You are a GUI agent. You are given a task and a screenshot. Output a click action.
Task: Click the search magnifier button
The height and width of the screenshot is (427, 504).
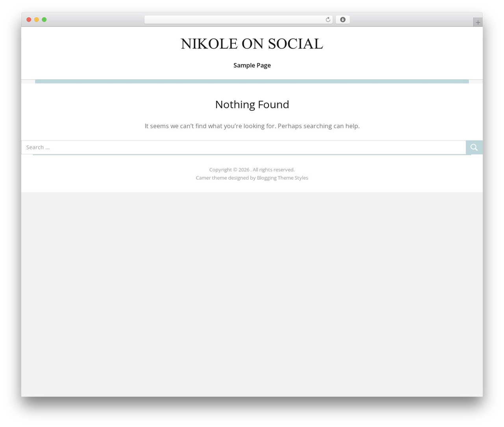[x=474, y=147]
